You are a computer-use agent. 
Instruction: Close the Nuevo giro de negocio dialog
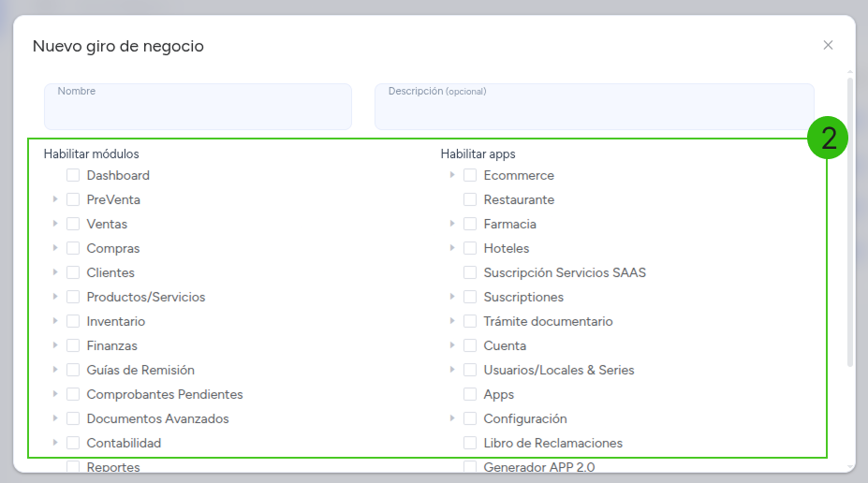[828, 45]
